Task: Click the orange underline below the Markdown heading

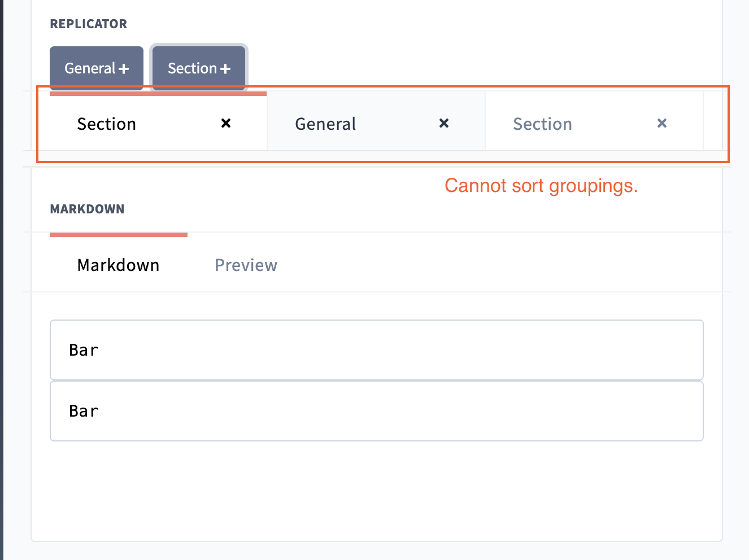Action: pyautogui.click(x=118, y=234)
